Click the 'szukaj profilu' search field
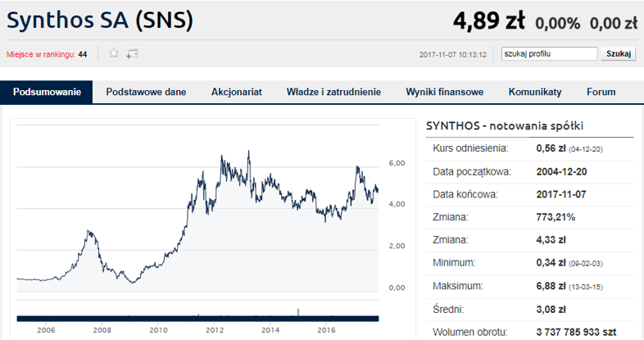 (549, 54)
